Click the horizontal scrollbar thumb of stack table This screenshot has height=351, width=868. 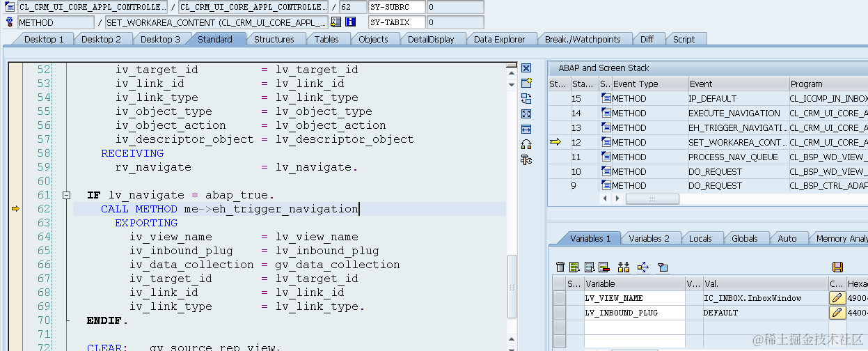[x=652, y=198]
